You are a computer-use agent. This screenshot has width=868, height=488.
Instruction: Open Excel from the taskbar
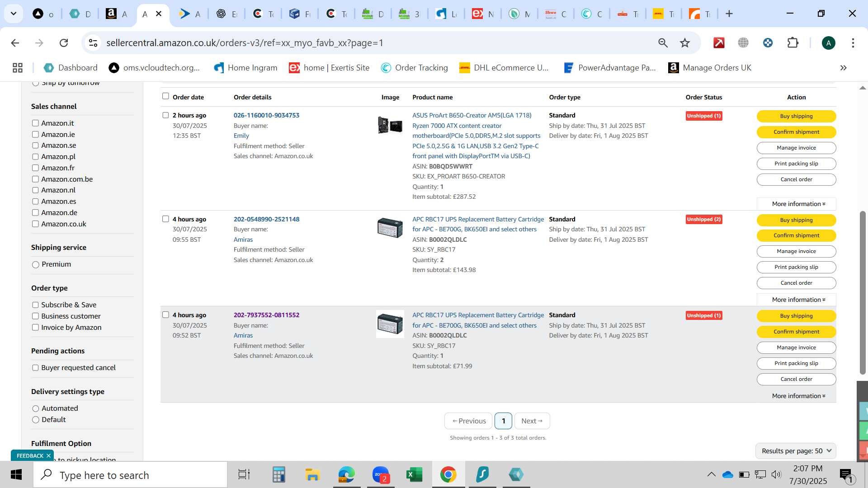414,475
